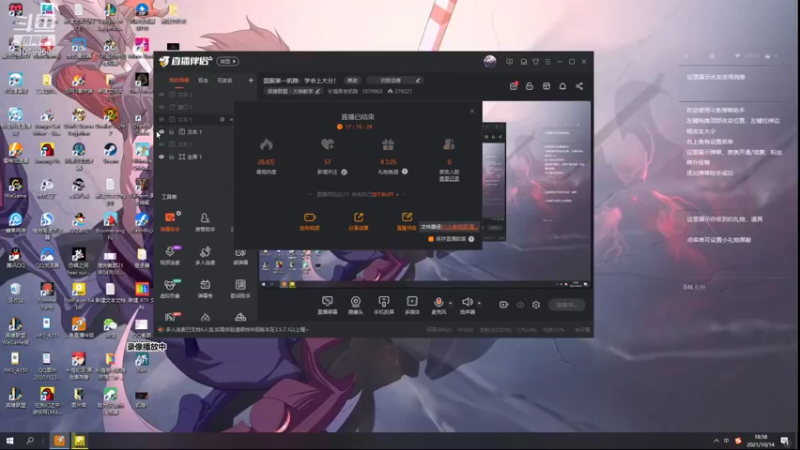Open the 歌词助手 lyrics assistant tool
Viewport: 800px width, 450px height.
tap(240, 288)
